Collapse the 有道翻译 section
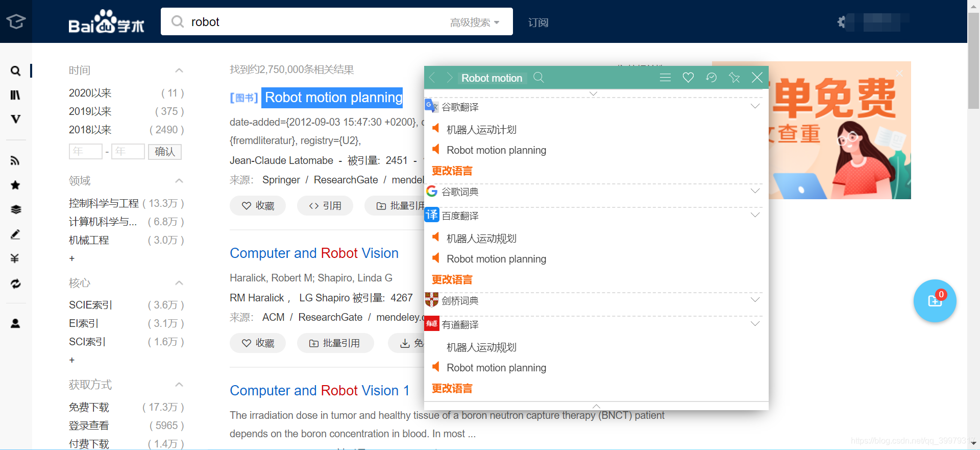 pyautogui.click(x=755, y=324)
